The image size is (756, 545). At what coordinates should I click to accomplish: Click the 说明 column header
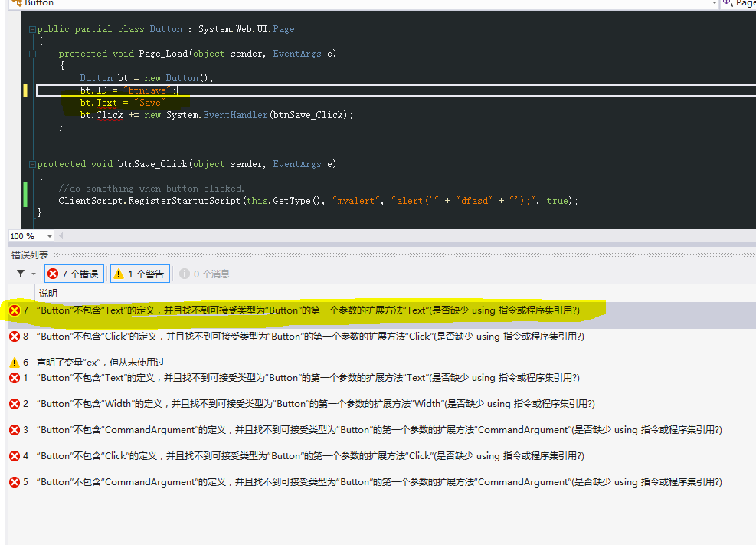pos(48,294)
